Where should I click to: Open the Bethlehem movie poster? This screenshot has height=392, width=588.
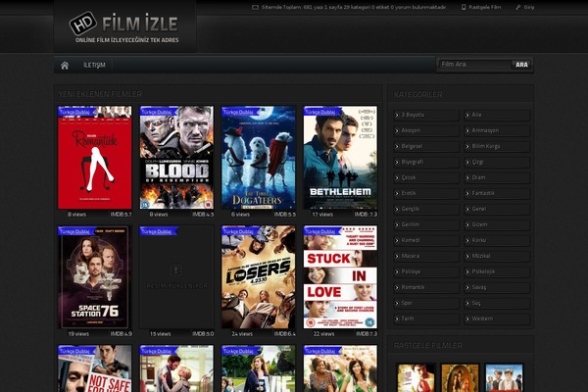click(x=340, y=158)
